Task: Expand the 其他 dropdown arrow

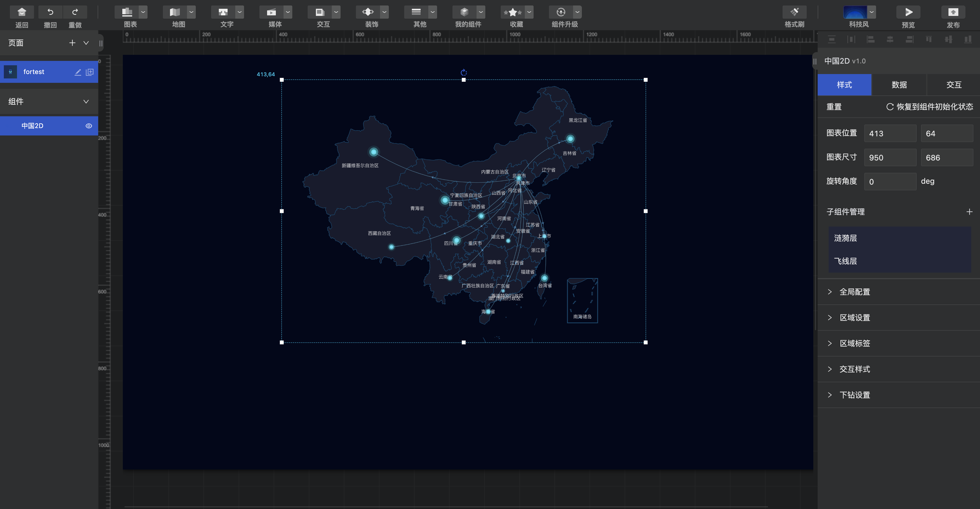Action: click(432, 12)
